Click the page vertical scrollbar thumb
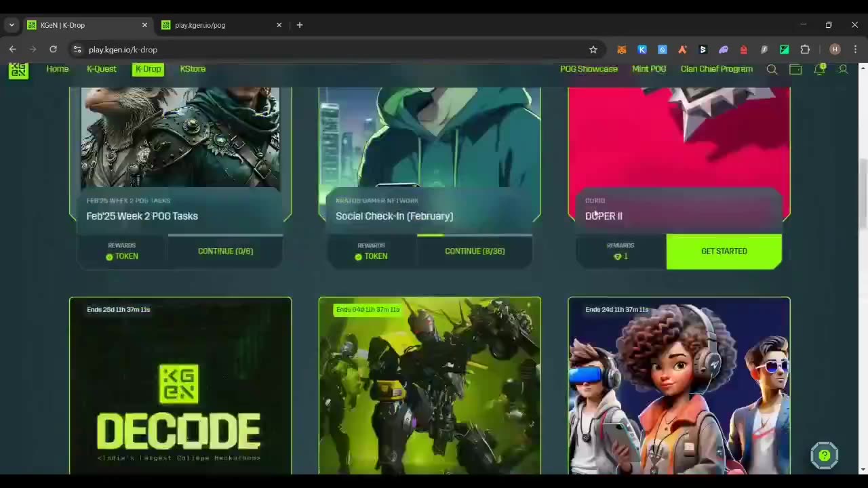 click(863, 195)
